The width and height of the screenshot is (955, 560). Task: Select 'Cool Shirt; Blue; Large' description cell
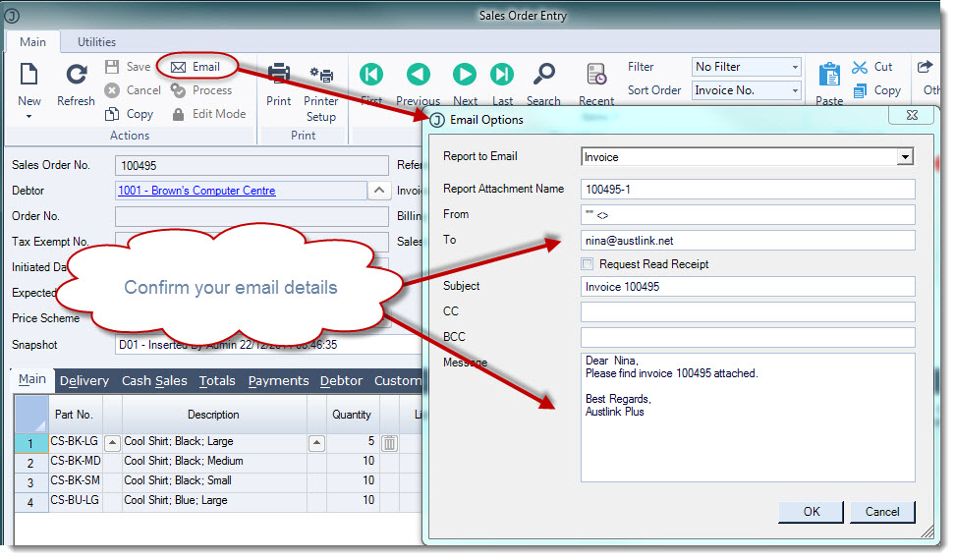pos(214,500)
